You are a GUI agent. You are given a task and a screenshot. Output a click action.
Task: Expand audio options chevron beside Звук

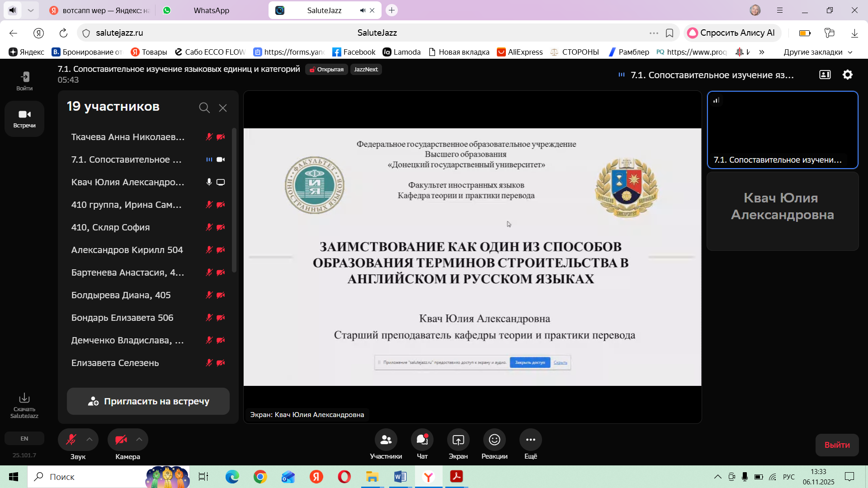coord(90,440)
